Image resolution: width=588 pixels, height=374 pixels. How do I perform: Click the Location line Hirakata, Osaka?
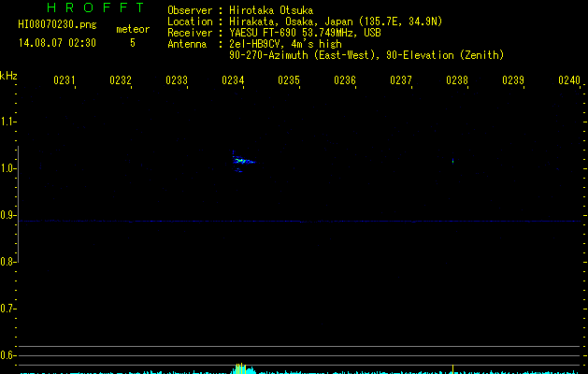pyautogui.click(x=305, y=22)
